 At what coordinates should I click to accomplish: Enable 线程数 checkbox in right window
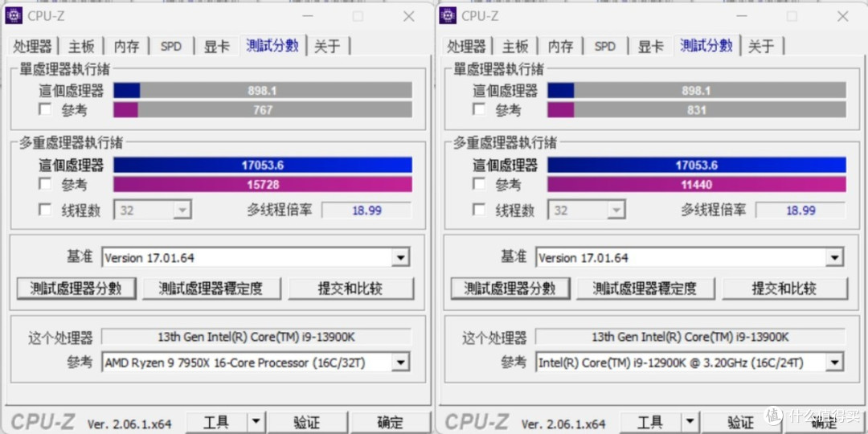pyautogui.click(x=479, y=210)
